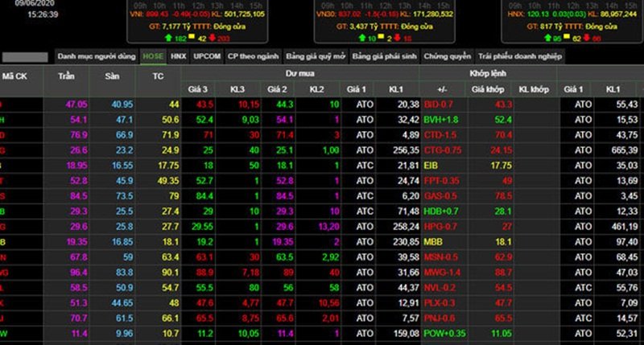Screen dimensions: 644x345
Task: Click the reference price 90.1
Action: coord(170,273)
